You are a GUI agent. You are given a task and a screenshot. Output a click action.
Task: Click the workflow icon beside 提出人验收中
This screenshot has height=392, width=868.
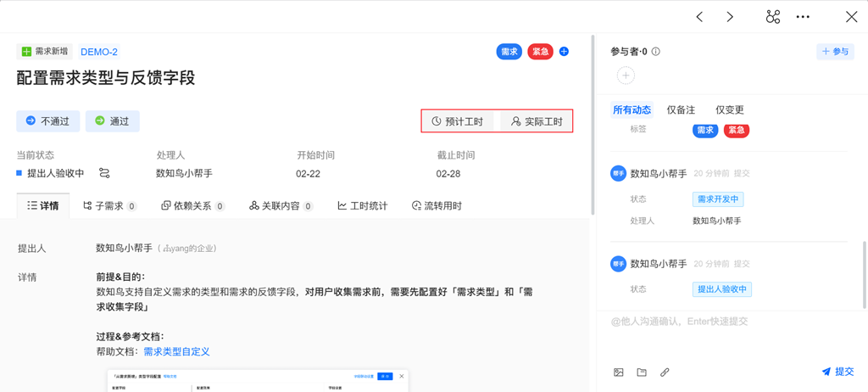tap(104, 174)
